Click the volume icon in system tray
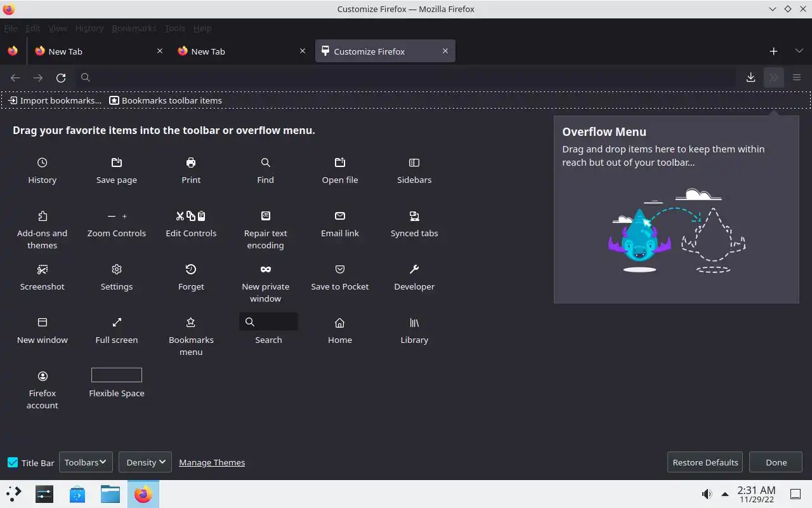This screenshot has width=812, height=508. (x=707, y=494)
